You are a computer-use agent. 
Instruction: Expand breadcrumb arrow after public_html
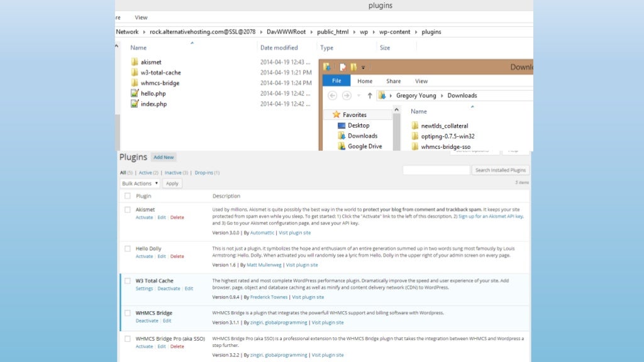(x=354, y=32)
